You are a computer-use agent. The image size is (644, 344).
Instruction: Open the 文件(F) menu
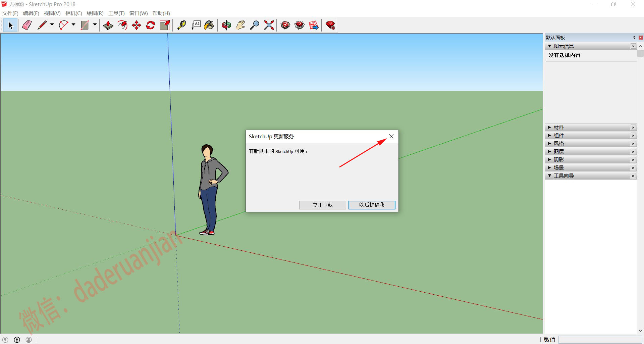[10, 13]
